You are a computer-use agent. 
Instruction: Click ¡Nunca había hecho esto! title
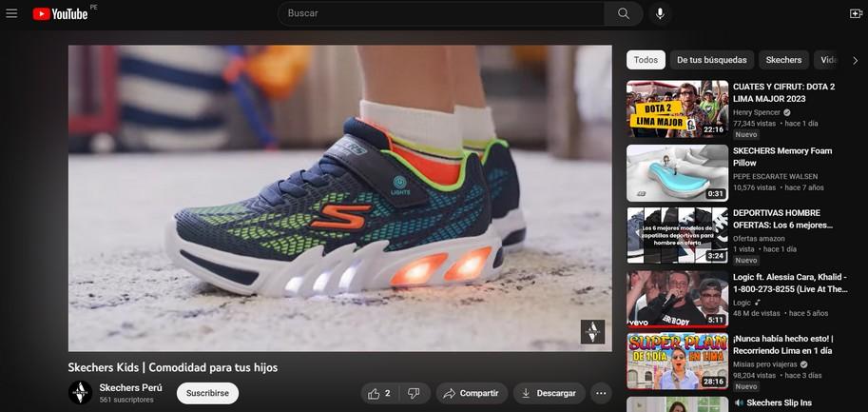[782, 344]
